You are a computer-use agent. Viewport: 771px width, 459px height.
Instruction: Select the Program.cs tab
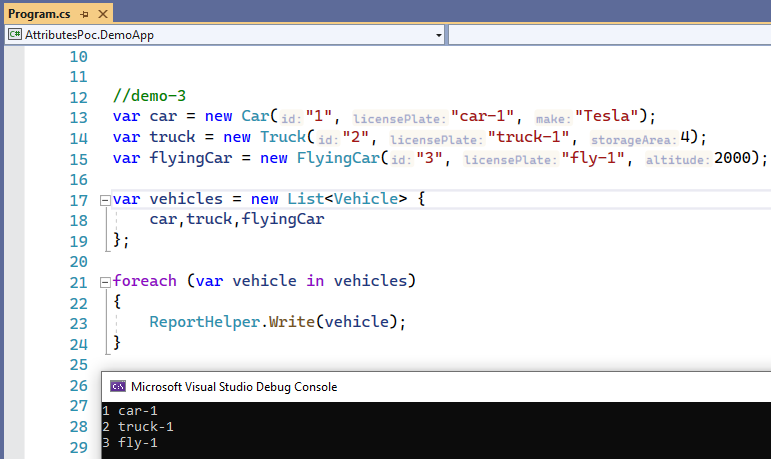39,12
